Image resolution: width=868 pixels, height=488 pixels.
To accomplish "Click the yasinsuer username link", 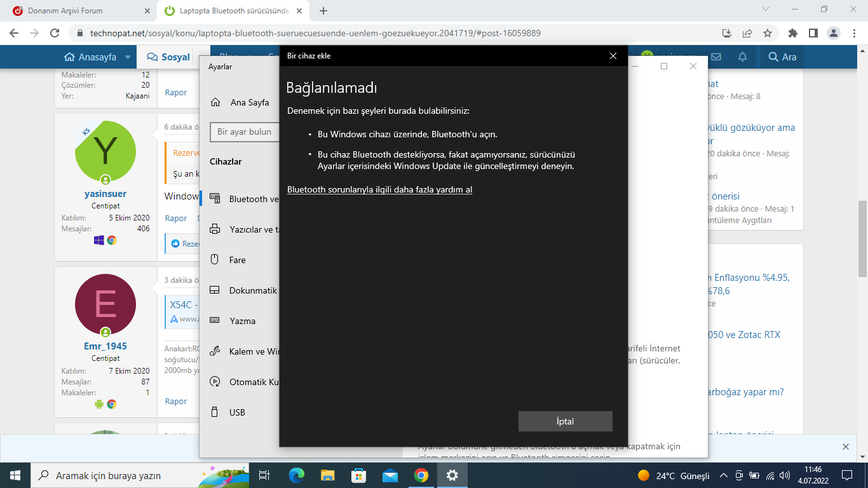I will pos(105,194).
